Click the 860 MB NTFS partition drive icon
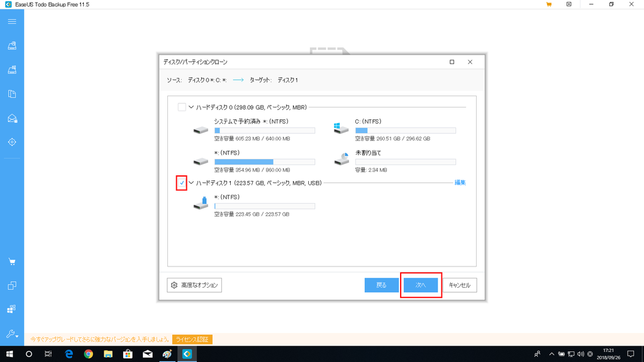 click(x=201, y=161)
